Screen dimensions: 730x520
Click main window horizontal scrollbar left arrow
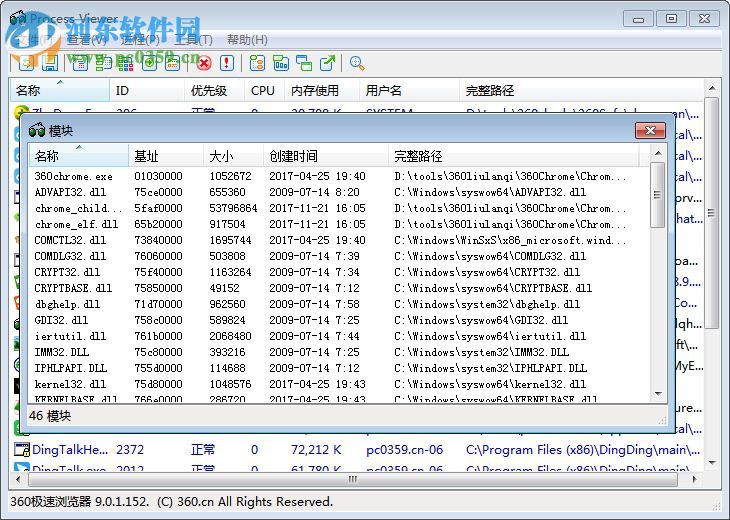pos(18,479)
